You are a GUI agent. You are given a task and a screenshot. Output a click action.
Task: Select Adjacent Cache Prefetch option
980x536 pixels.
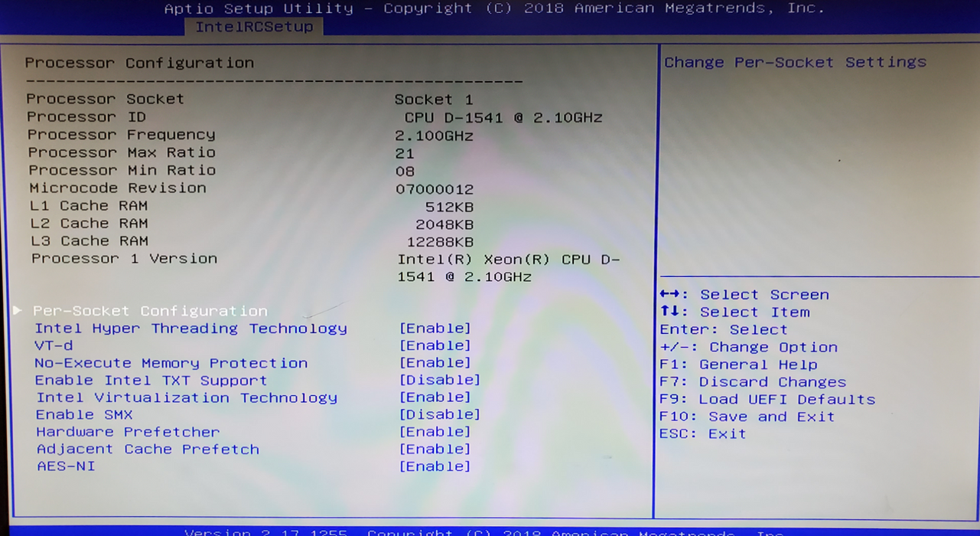148,449
